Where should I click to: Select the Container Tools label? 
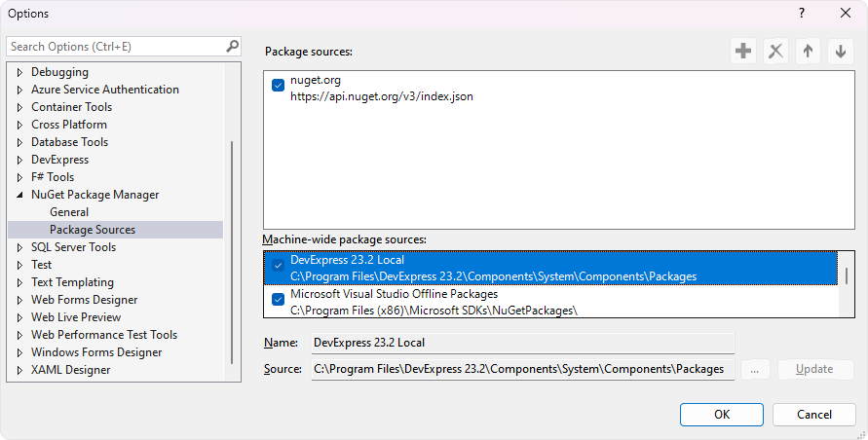[71, 107]
